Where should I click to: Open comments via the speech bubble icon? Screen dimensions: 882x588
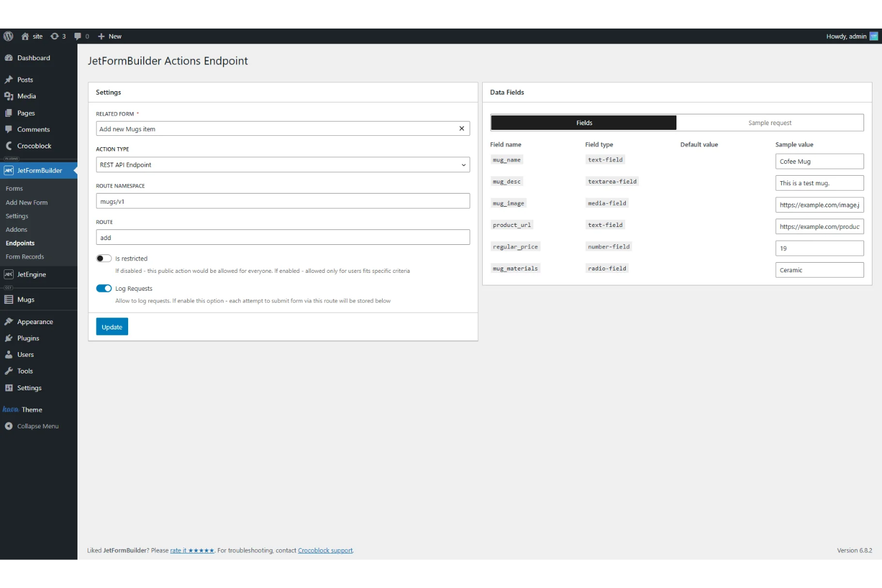tap(78, 36)
